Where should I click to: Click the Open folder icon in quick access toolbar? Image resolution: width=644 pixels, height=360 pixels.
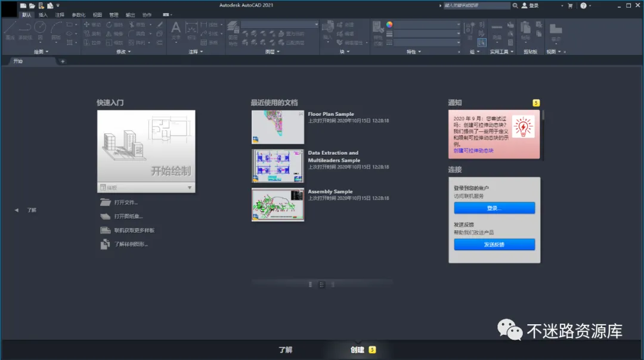(x=32, y=5)
